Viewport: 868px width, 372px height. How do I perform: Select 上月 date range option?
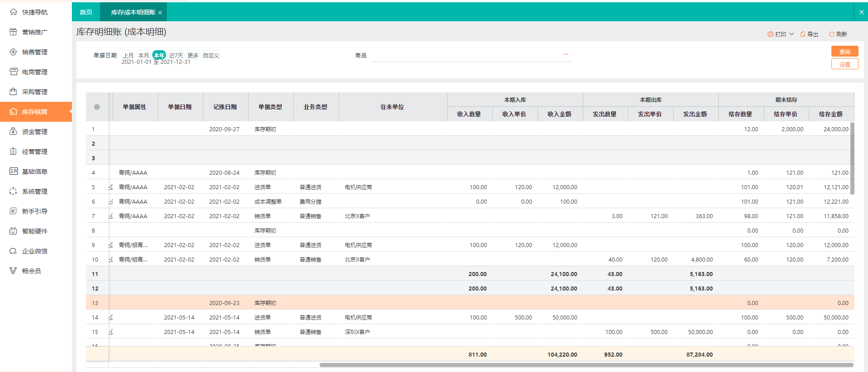128,55
